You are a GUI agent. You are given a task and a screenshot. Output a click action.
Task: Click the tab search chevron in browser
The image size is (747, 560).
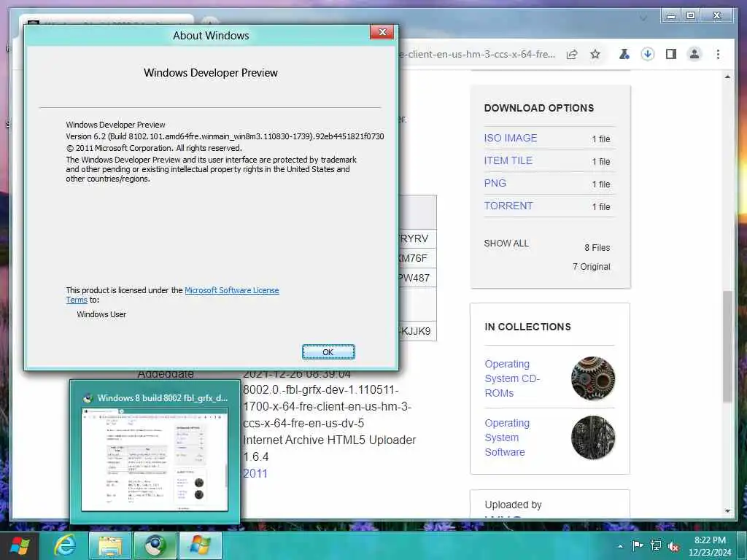(643, 17)
